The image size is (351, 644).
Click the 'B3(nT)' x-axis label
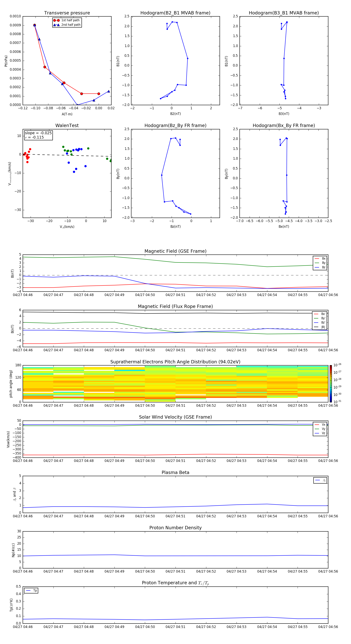coord(284,114)
